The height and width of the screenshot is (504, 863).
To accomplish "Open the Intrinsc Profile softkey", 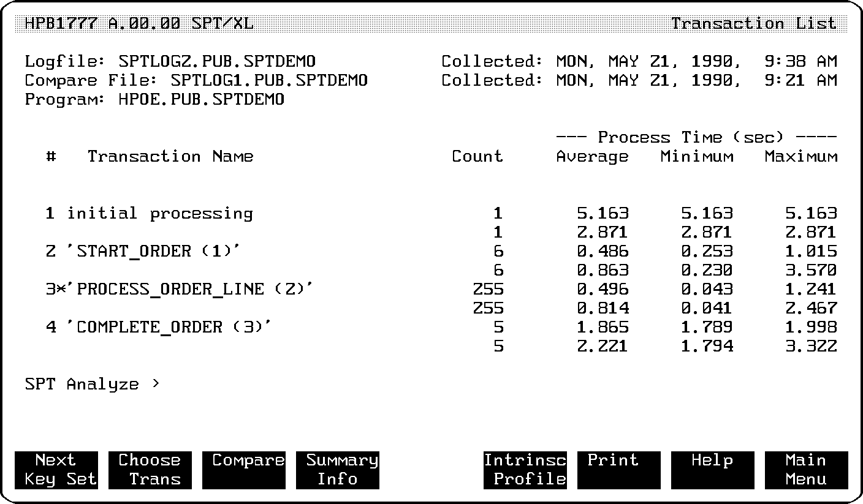I will point(525,470).
